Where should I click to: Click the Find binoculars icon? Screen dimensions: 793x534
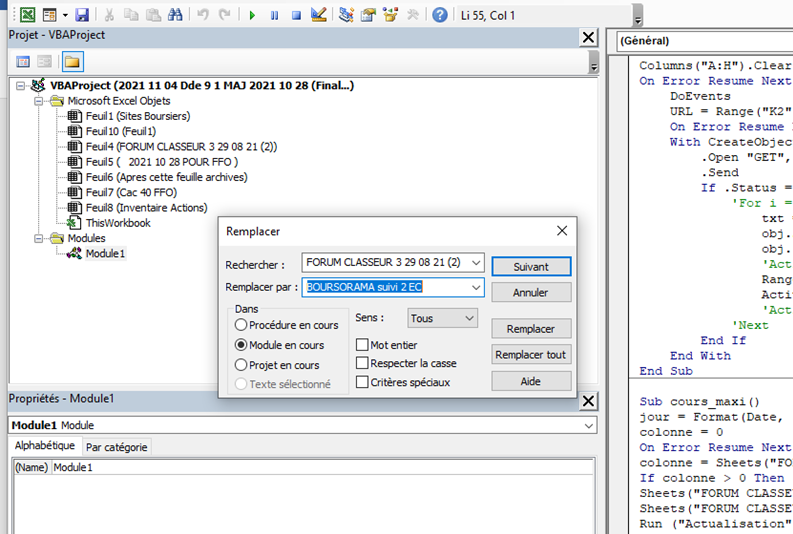[x=175, y=15]
